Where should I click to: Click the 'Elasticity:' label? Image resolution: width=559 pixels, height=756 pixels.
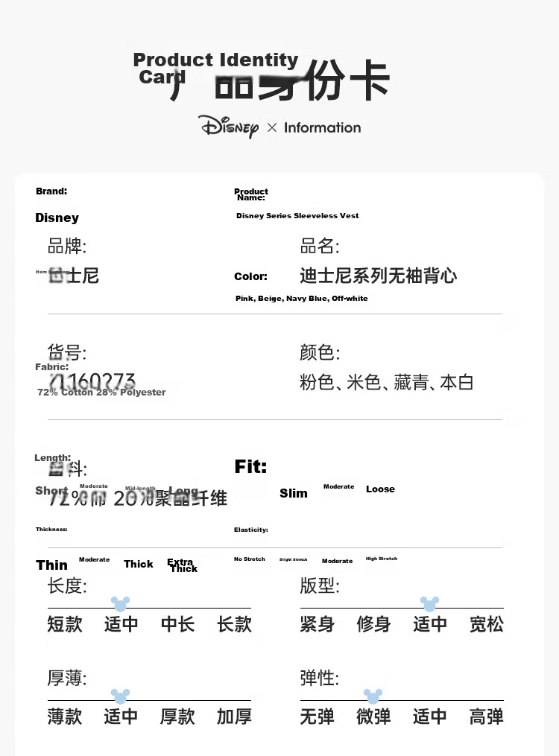coord(250,530)
